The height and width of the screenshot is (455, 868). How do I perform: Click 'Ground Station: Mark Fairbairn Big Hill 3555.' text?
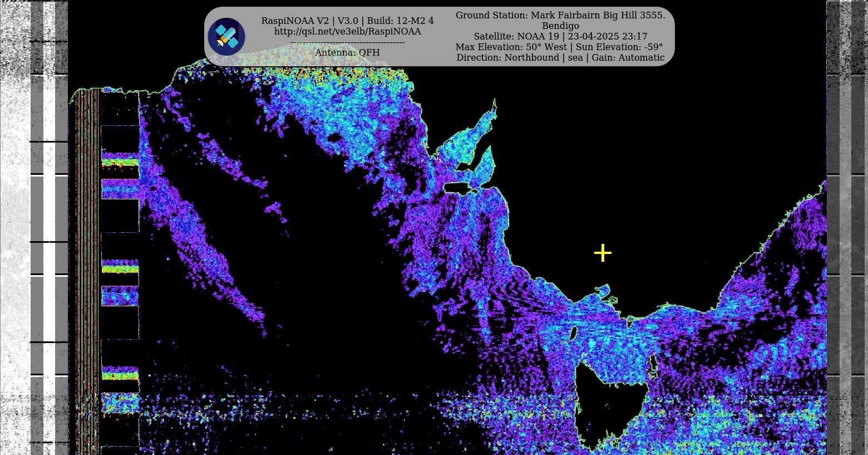pos(560,16)
